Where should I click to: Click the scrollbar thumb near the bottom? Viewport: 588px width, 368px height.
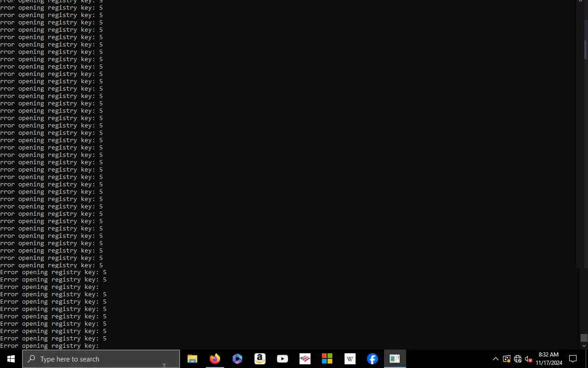[584, 338]
